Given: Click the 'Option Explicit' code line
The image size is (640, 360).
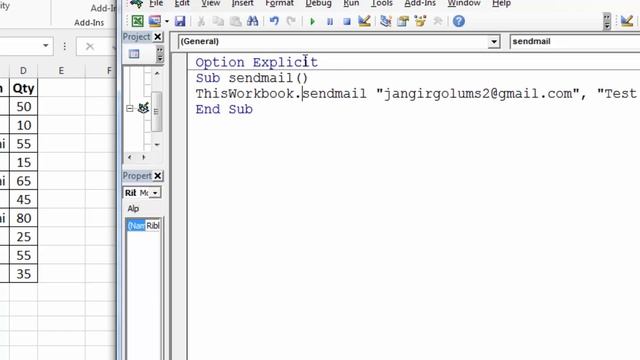Looking at the screenshot, I should tap(256, 62).
